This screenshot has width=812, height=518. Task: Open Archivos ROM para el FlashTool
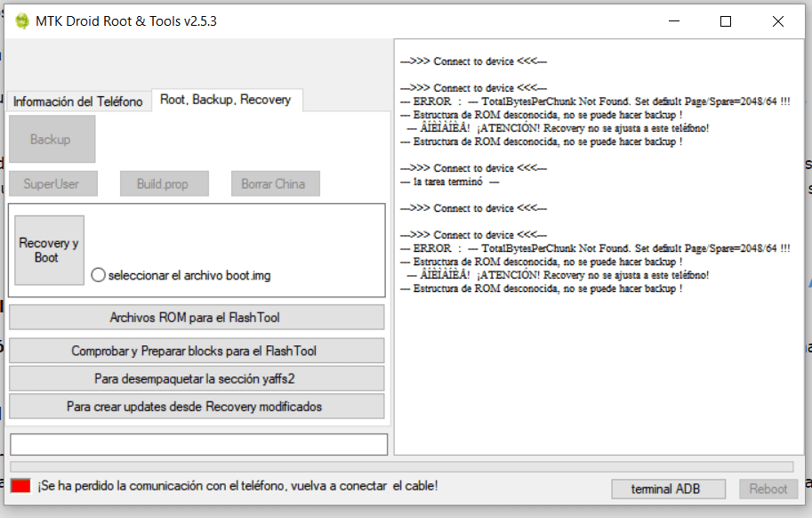[197, 317]
